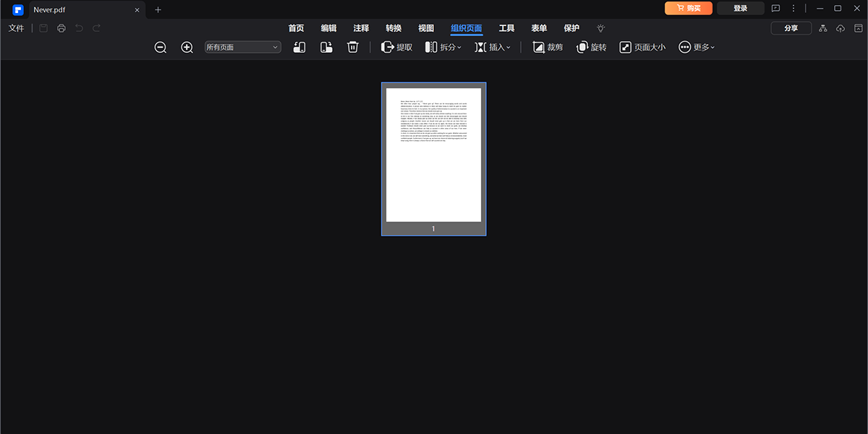868x434 pixels.
Task: Expand the More (更多) options dropdown
Action: 697,47
